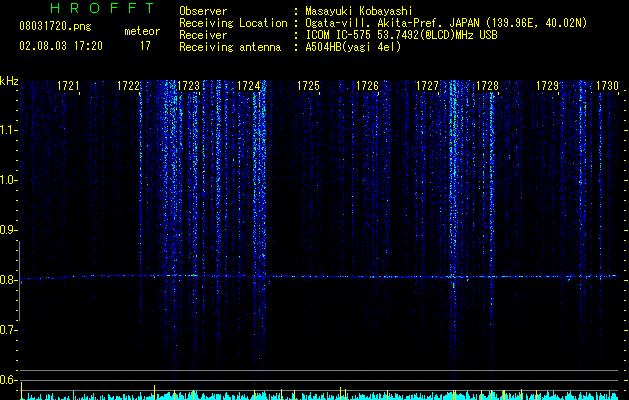Click the 0.9 kHz axis label
The width and height of the screenshot is (629, 400).
pyautogui.click(x=8, y=230)
